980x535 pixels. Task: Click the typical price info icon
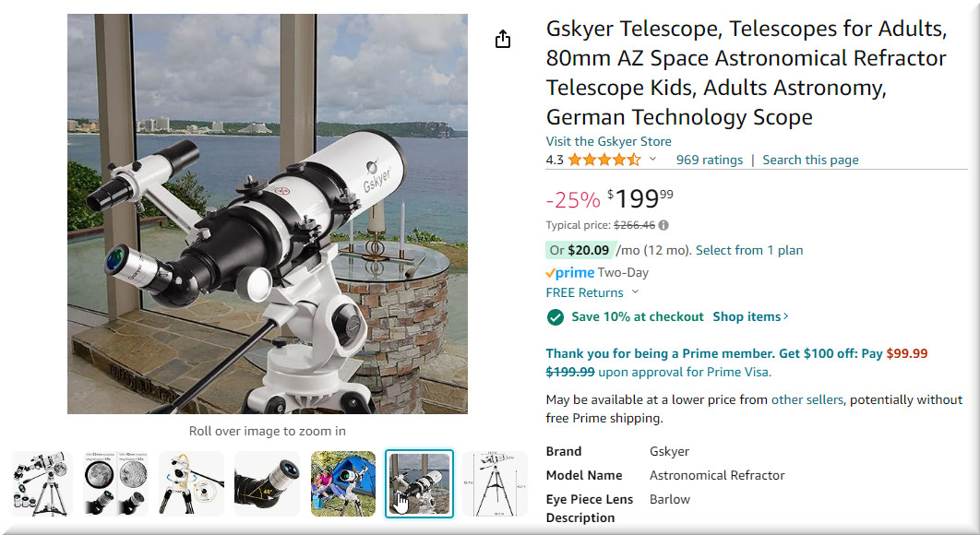click(x=663, y=225)
